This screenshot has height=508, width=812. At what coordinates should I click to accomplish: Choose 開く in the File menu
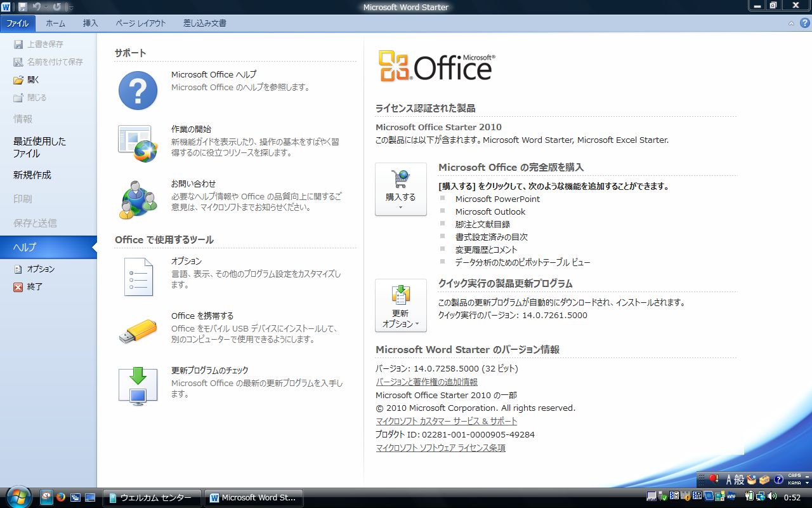pyautogui.click(x=27, y=80)
